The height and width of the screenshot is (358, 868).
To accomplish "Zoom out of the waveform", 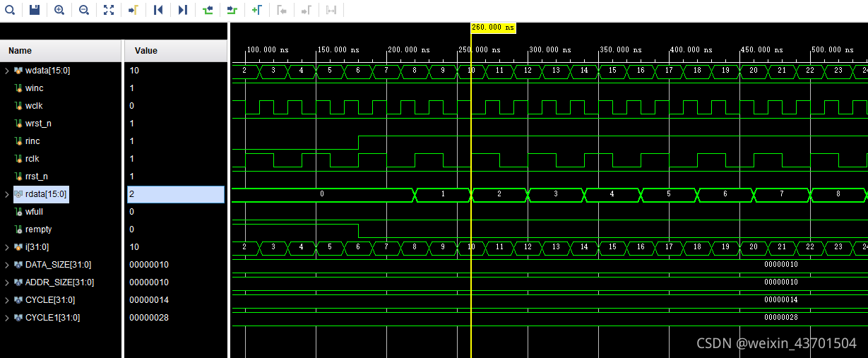I will [x=84, y=10].
